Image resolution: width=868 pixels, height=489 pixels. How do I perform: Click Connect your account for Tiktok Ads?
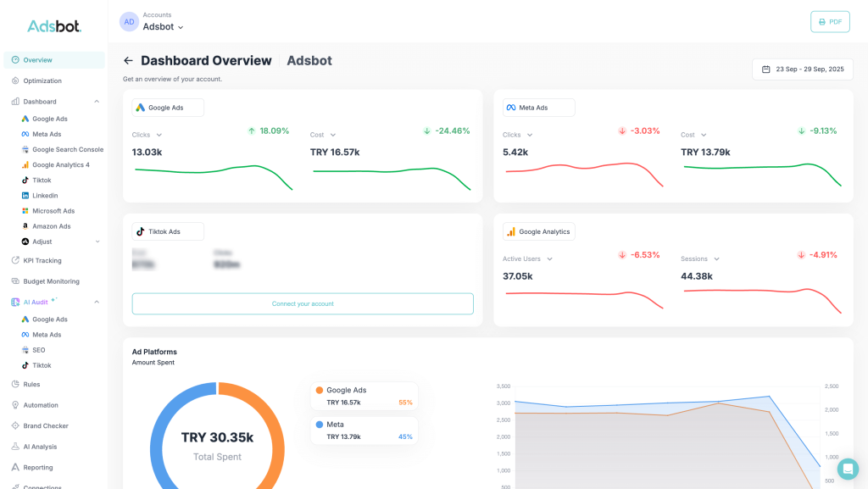click(303, 303)
